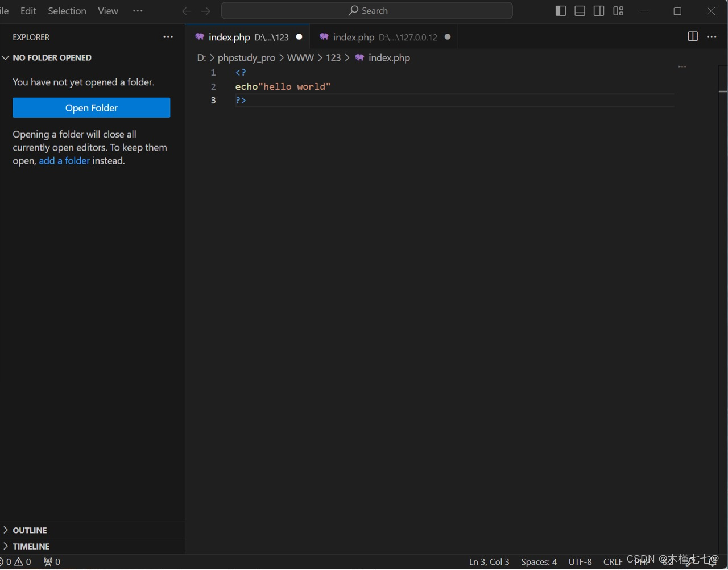Go forward with the right arrow
This screenshot has height=570, width=728.
click(x=206, y=11)
